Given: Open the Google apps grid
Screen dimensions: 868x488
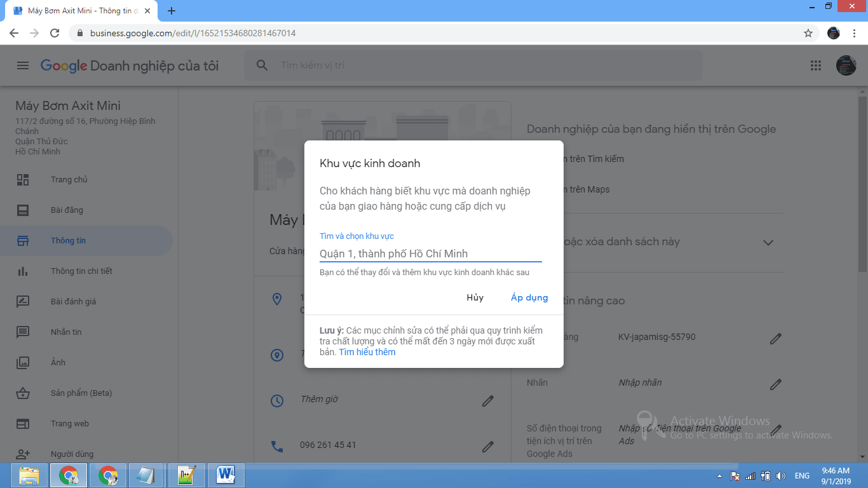Looking at the screenshot, I should [x=816, y=65].
